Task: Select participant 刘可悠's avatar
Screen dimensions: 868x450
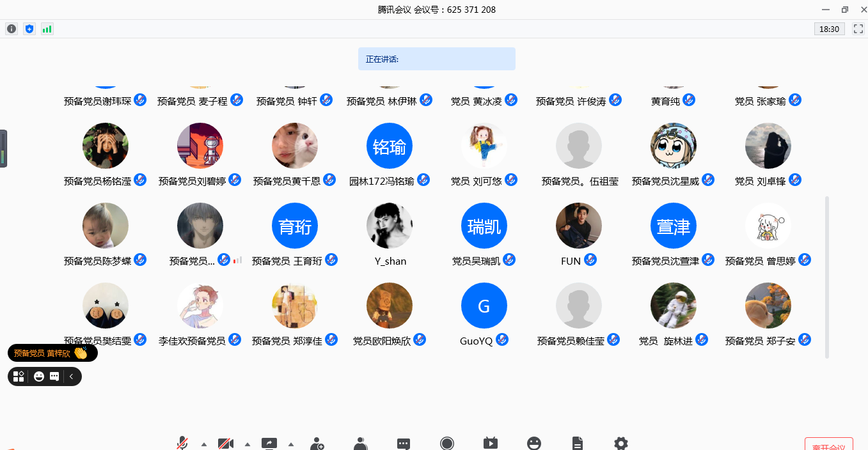Action: pos(484,146)
